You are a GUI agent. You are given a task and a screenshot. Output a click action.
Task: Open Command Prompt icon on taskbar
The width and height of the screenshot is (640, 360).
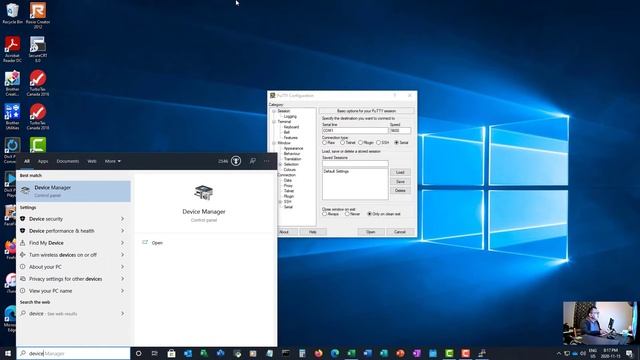(x=286, y=353)
